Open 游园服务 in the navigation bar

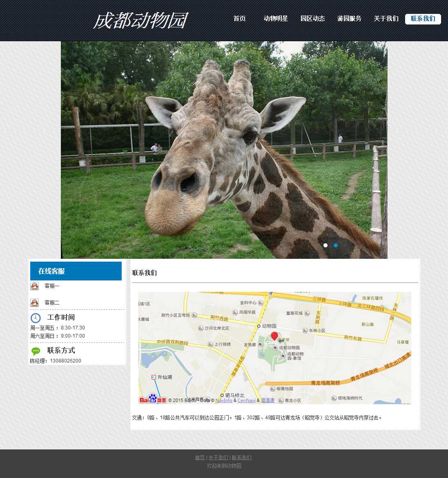coord(349,19)
